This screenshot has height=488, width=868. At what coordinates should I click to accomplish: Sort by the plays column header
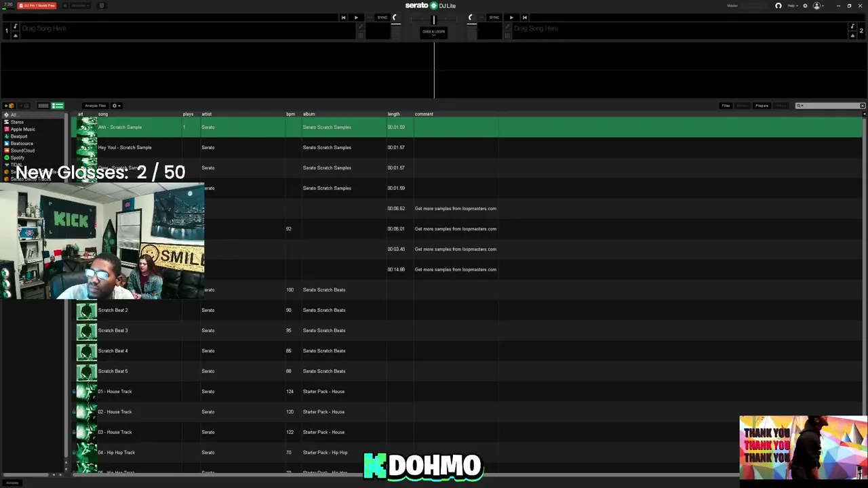188,114
